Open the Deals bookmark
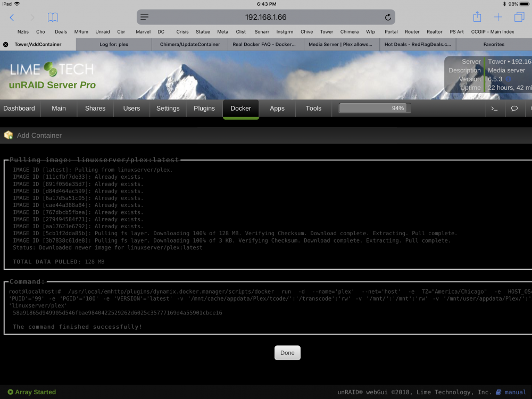Image resolution: width=532 pixels, height=399 pixels. [61, 31]
